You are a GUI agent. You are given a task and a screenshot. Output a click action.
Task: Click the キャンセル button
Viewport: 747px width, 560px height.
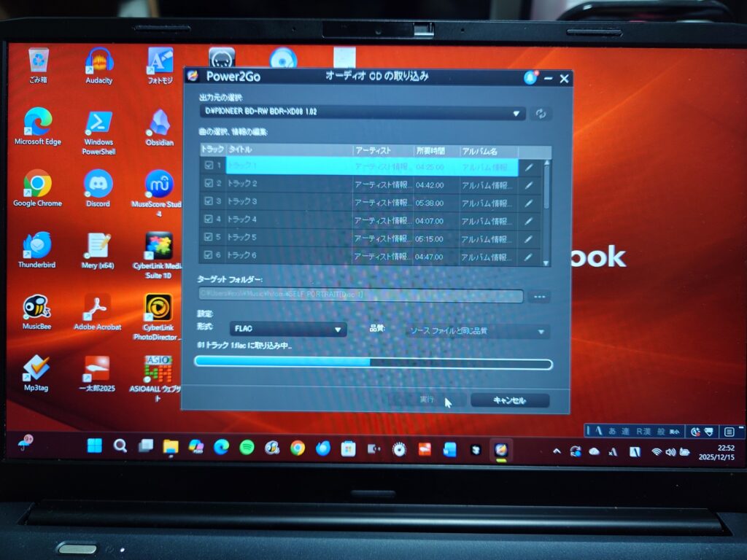[x=509, y=400]
